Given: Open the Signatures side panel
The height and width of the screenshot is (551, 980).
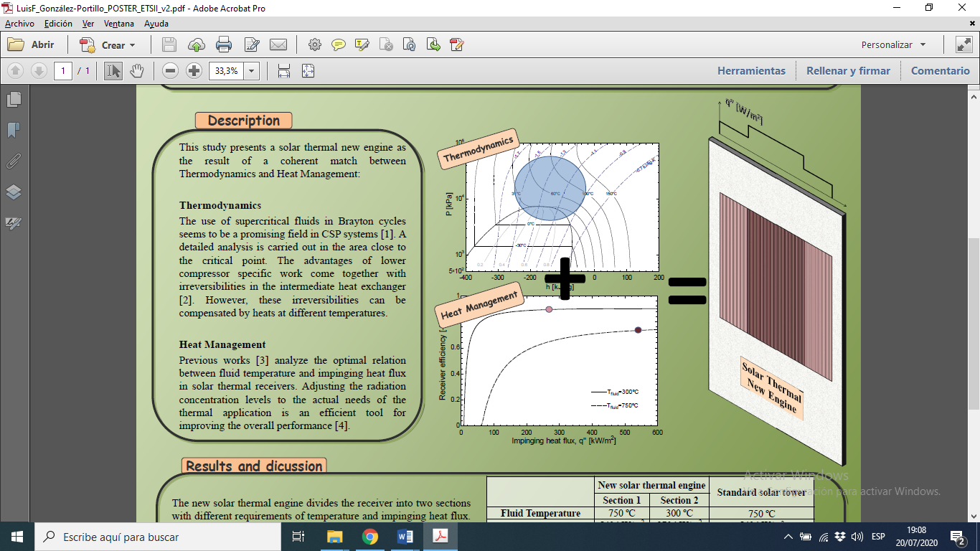Looking at the screenshot, I should coord(14,223).
